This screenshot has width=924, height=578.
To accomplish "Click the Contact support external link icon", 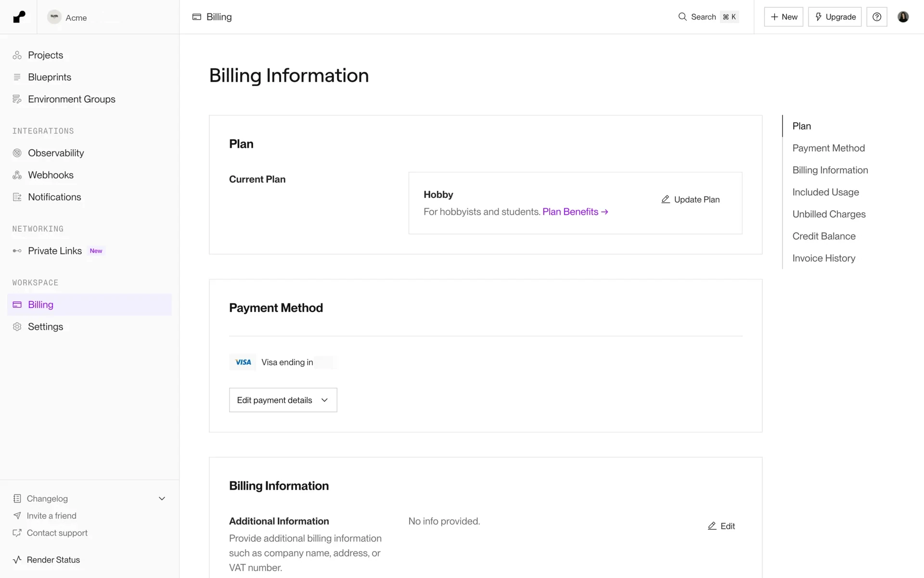I will pos(17,533).
